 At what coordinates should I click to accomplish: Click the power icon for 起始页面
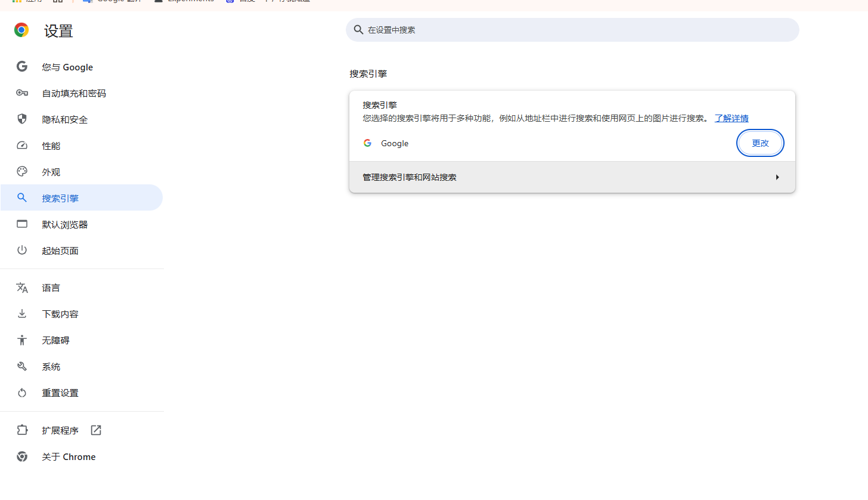(22, 251)
